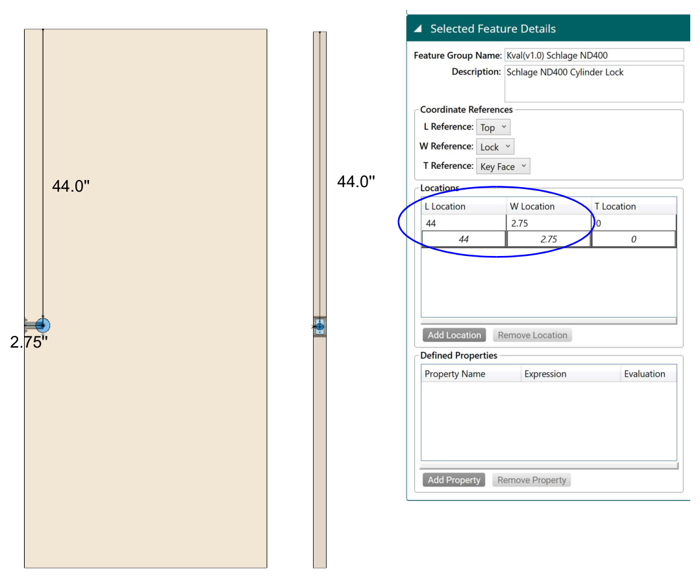Click the italic 44 L Location edit box
The image size is (700, 588).
[464, 239]
